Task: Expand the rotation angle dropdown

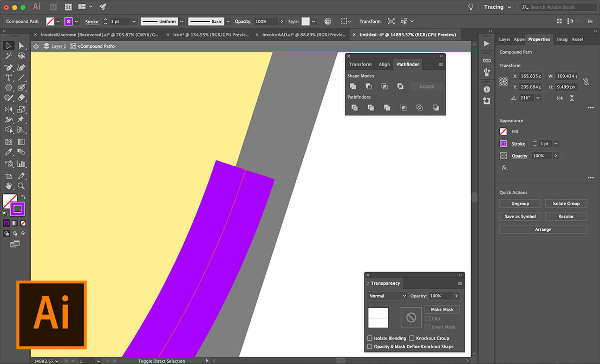Action: (x=538, y=97)
